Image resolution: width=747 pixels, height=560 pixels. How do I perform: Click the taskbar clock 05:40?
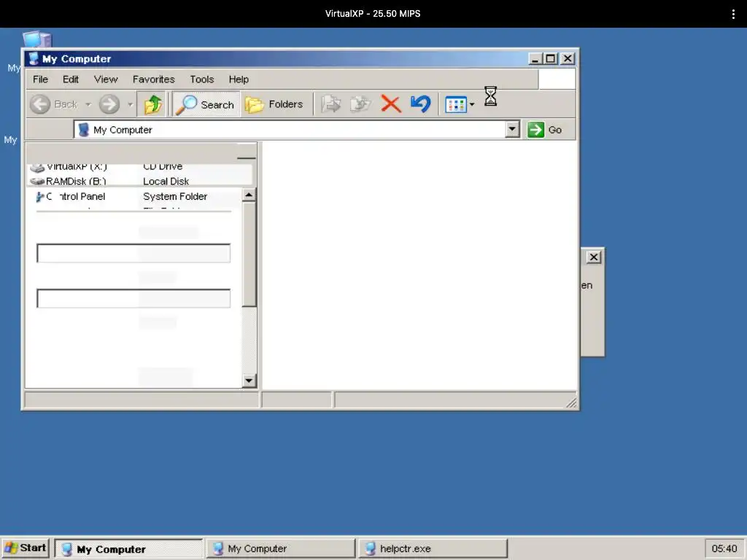click(x=724, y=548)
